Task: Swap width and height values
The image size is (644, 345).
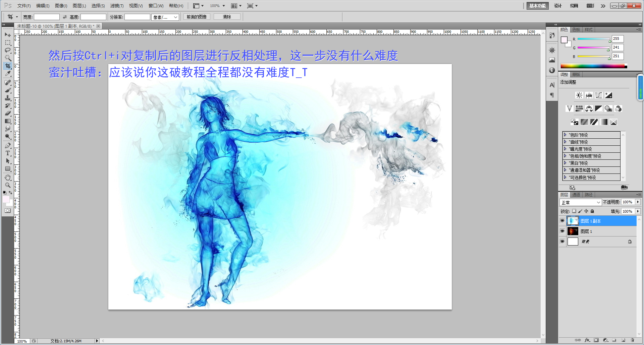Action: click(x=64, y=17)
